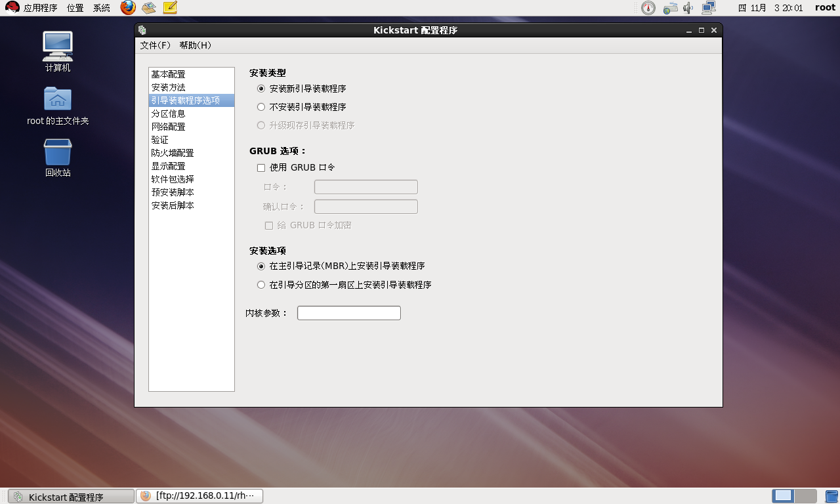Select 在引导分区的第一扇区上安装 radio option
This screenshot has width=840, height=504.
(261, 285)
